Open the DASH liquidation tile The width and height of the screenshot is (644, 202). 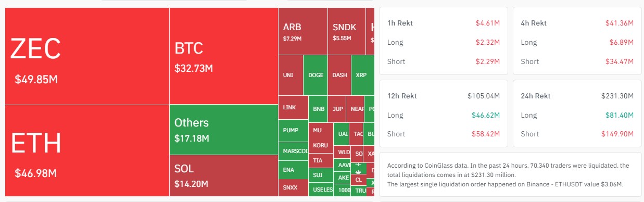click(339, 75)
